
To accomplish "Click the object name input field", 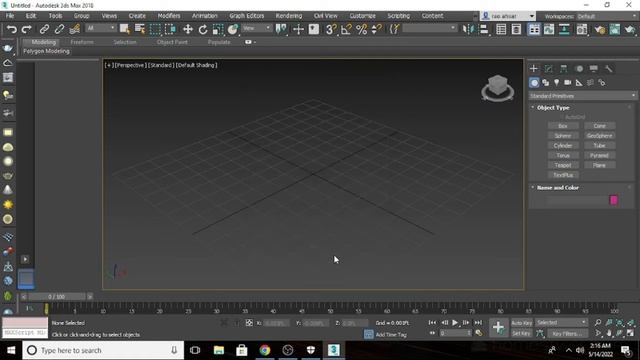I will (x=577, y=200).
